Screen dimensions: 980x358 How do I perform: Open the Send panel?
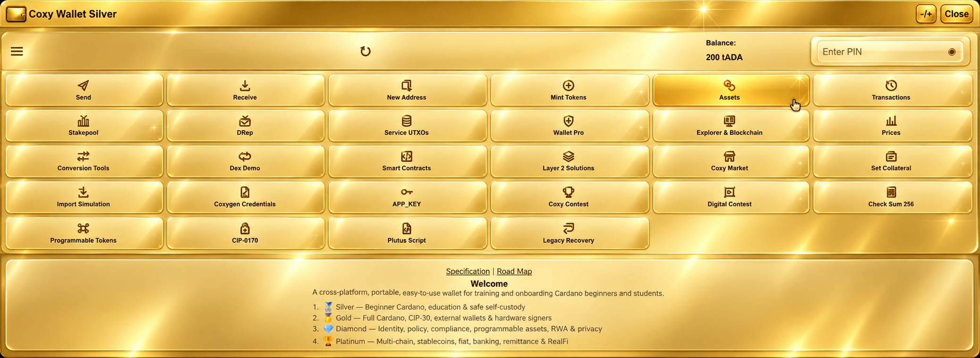pos(84,90)
